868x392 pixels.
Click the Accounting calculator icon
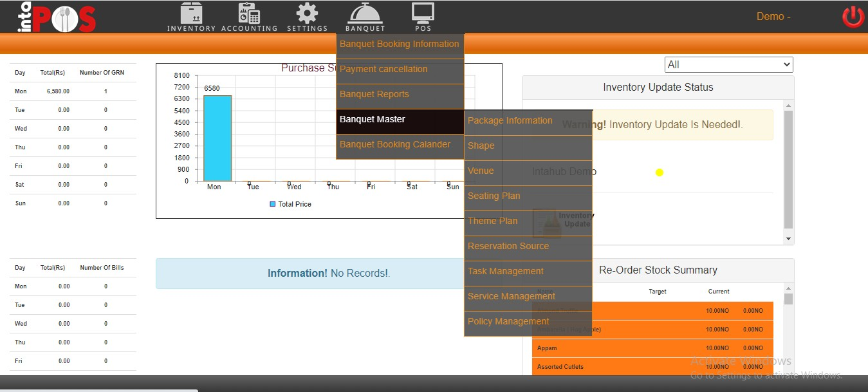[x=249, y=14]
